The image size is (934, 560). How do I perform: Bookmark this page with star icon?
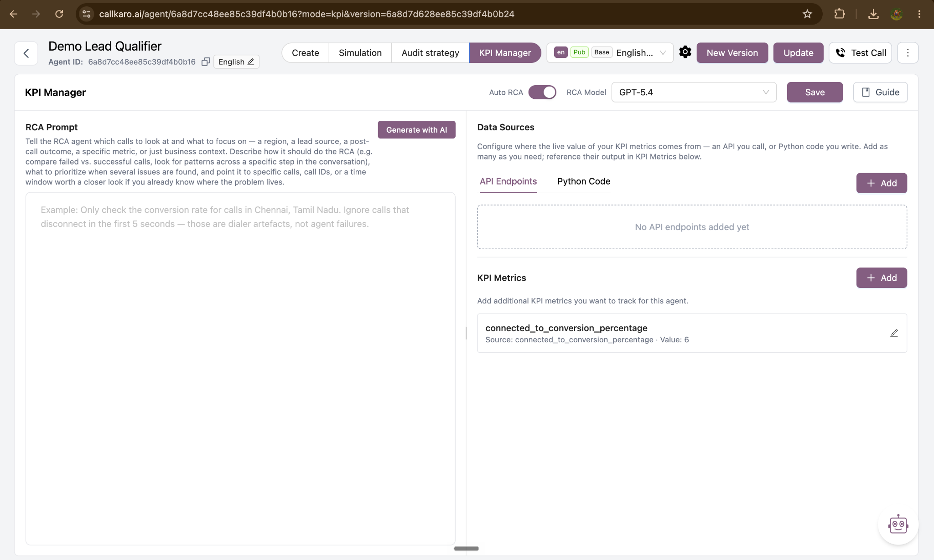807,14
